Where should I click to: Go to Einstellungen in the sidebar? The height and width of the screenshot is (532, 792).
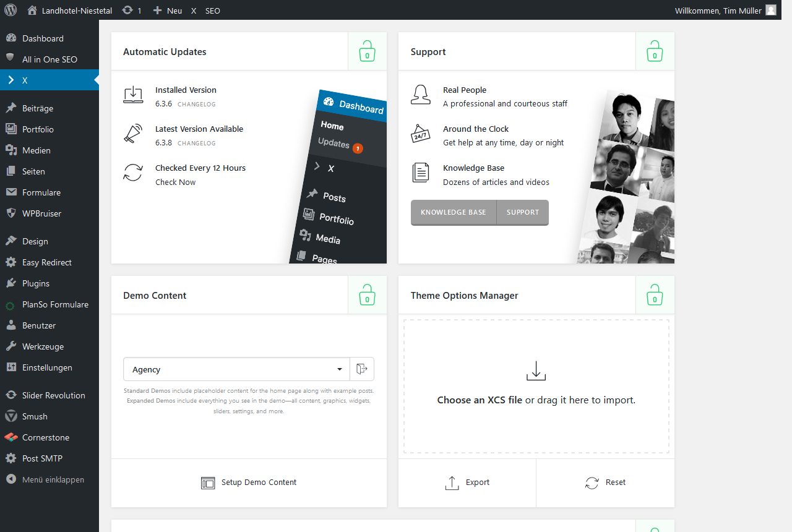tap(47, 367)
